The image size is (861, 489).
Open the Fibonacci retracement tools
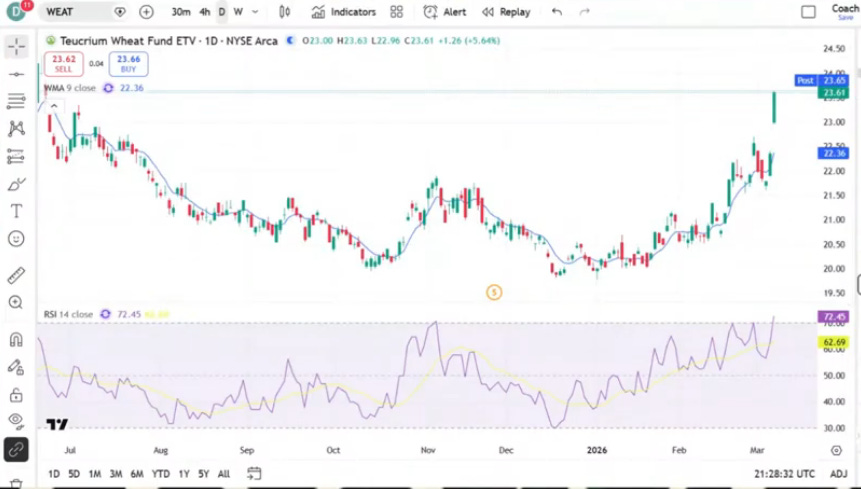(x=16, y=101)
